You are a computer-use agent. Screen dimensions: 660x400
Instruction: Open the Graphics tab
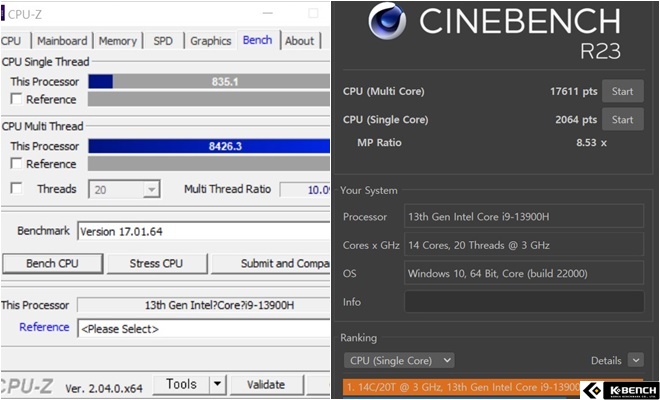click(210, 41)
